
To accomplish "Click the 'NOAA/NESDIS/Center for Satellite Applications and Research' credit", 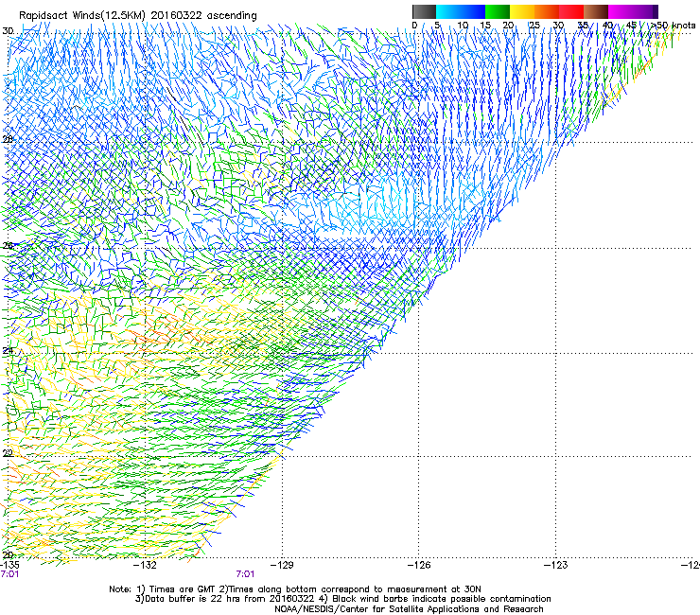I will coord(409,609).
